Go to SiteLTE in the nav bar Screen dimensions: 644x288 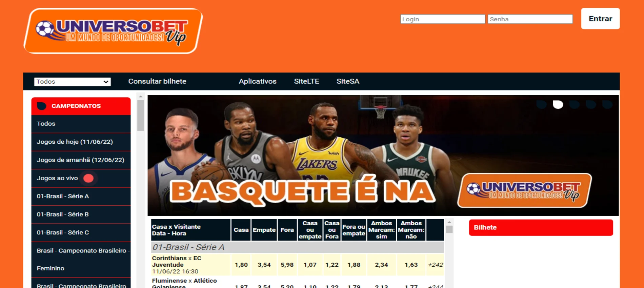click(306, 81)
